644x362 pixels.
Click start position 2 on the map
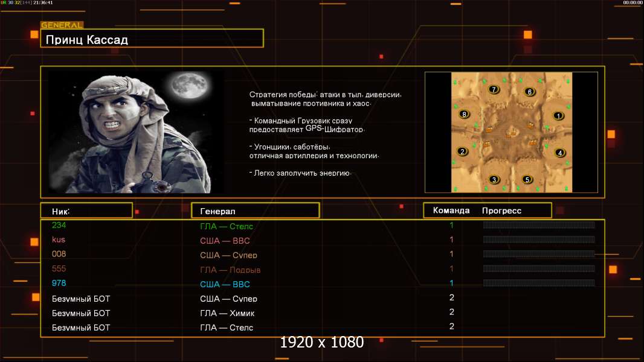(x=463, y=151)
